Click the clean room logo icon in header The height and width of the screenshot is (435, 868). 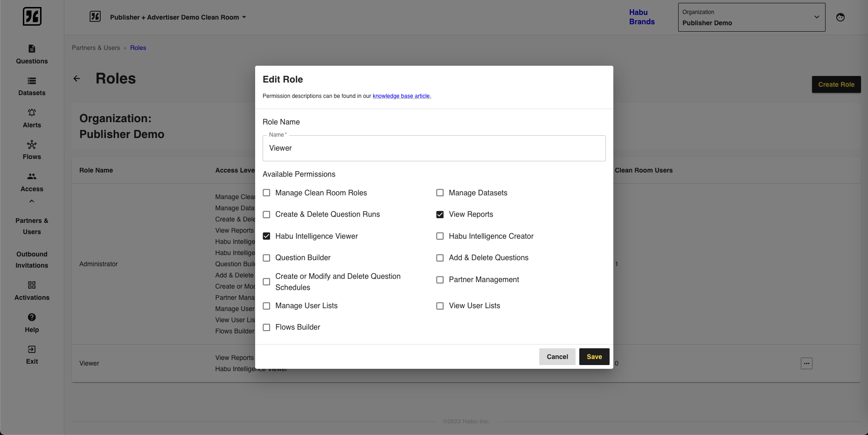[x=95, y=17]
